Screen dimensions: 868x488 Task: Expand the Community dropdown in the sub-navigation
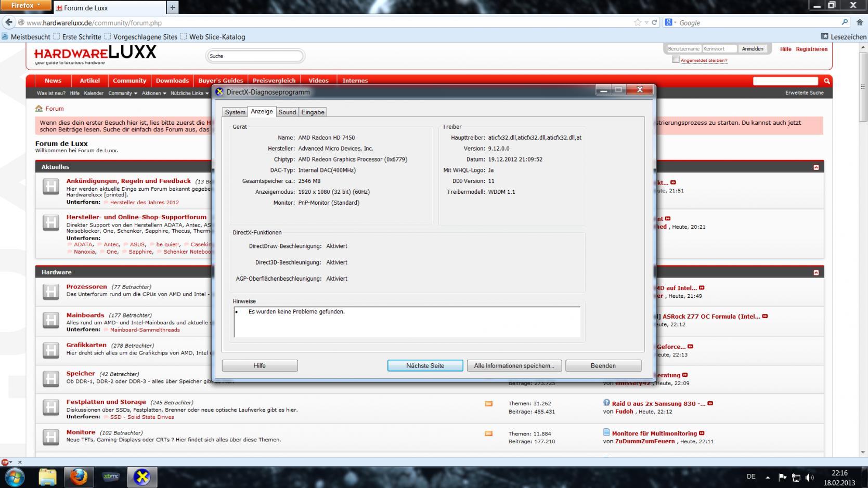123,93
